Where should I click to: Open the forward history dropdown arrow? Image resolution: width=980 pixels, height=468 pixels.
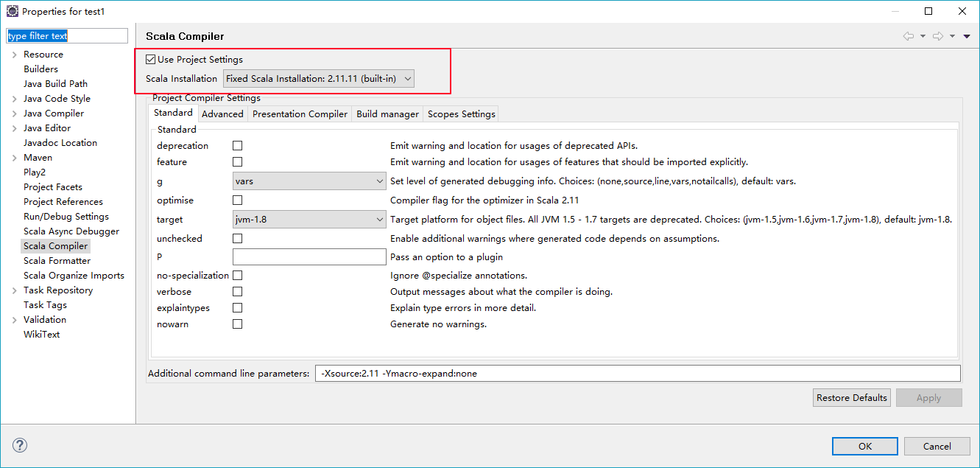(952, 36)
